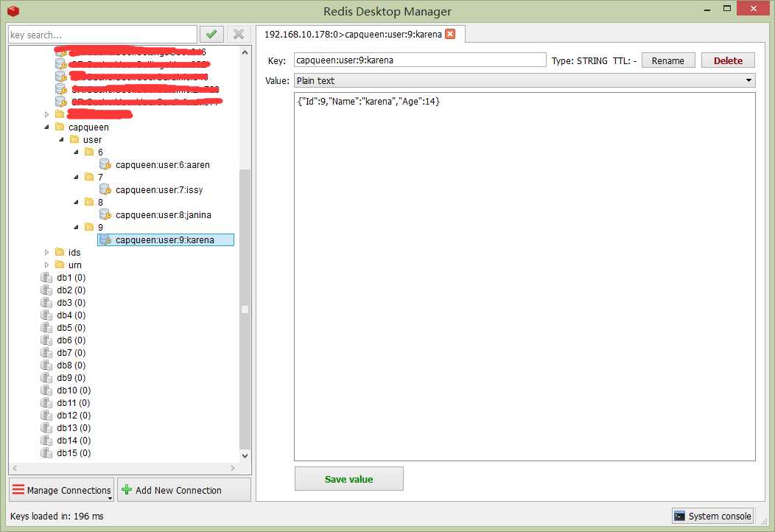Click the tree scroll down arrow
This screenshot has width=775, height=532.
click(245, 455)
